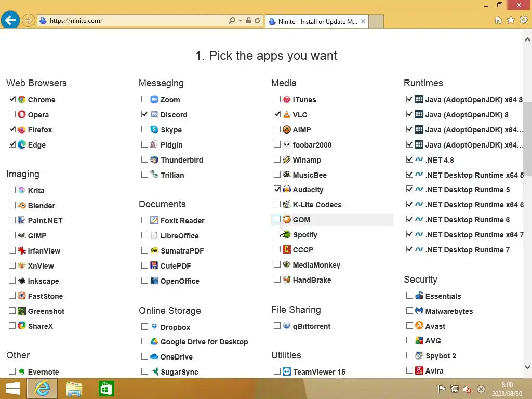Click the Zoom app icon
Screen dimensions: 532x399
(x=154, y=99)
